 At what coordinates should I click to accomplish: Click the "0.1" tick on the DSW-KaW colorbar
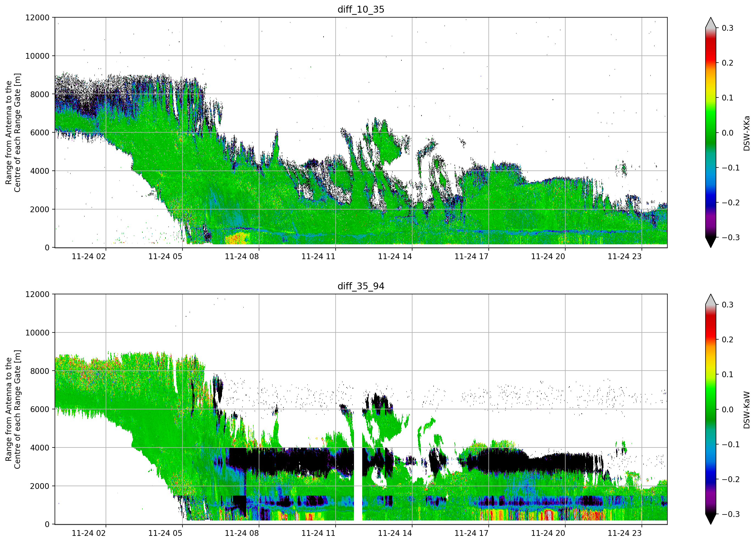[x=727, y=374]
